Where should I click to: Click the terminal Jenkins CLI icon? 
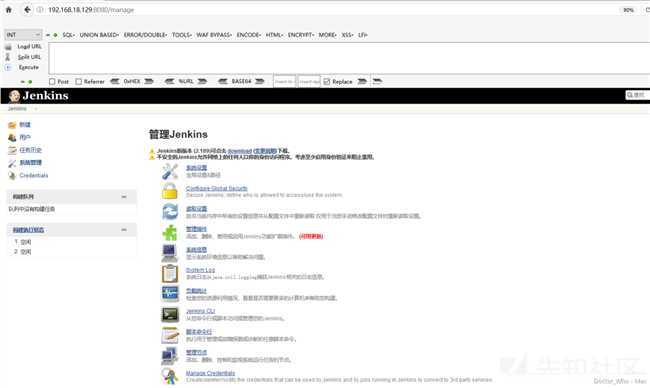click(170, 315)
